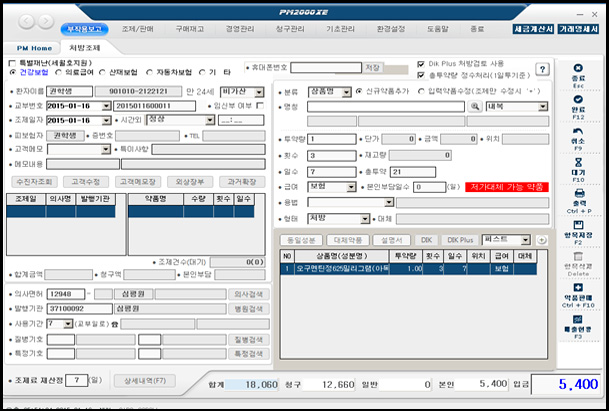Open the 고객메모 dropdown
Screen dimensions: 609x411
(x=106, y=150)
